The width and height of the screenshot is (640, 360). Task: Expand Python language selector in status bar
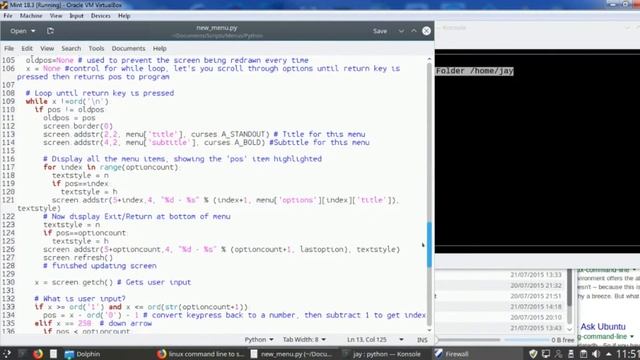click(x=259, y=340)
